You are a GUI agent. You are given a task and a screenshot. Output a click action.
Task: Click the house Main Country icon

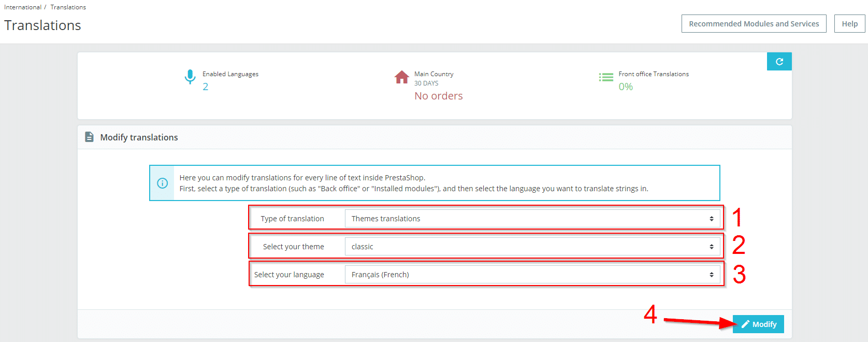pos(401,77)
